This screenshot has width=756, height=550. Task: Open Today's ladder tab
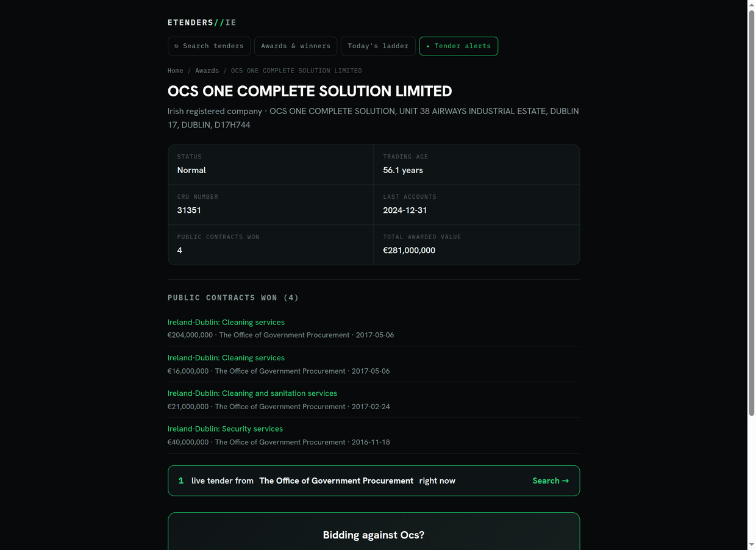tap(378, 46)
